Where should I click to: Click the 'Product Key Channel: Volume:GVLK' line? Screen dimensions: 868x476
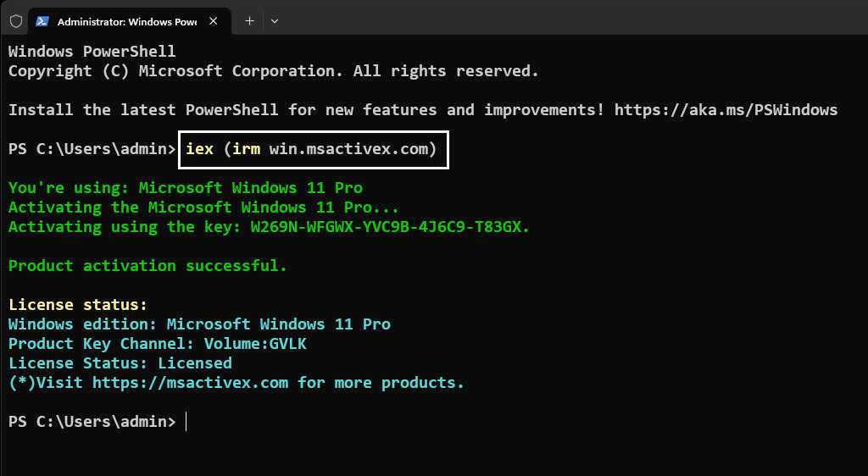click(157, 344)
